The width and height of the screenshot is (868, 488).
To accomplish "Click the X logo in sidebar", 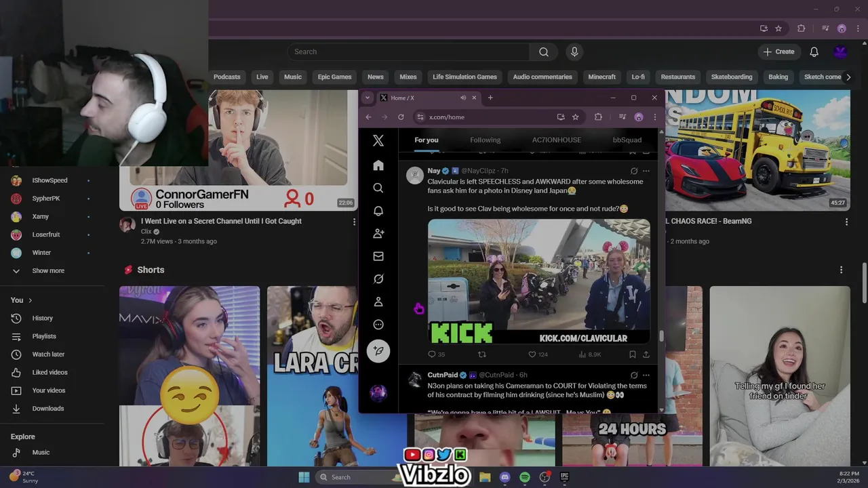I will click(378, 140).
